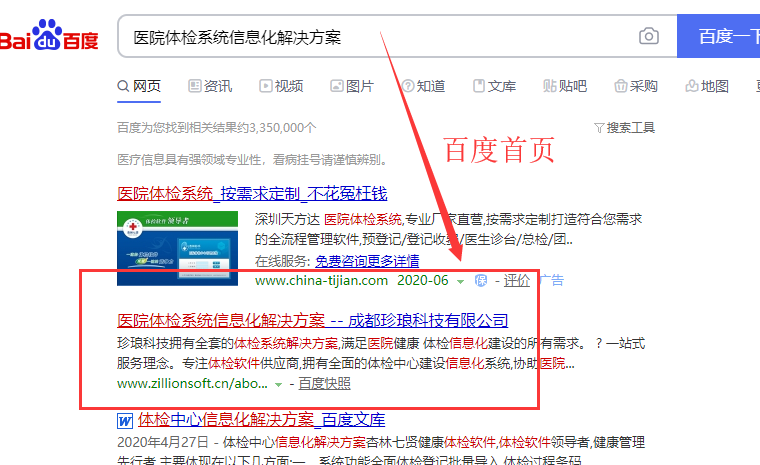Viewport: 760px width, 465px height.
Task: Open the 百度快照 cached page link
Action: (x=324, y=384)
